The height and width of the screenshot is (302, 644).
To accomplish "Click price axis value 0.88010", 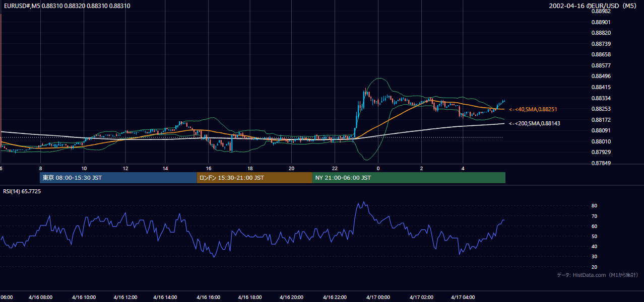I will click(x=600, y=141).
